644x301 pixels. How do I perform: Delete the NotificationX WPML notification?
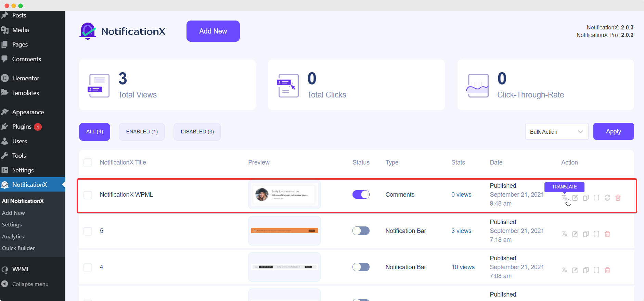pos(618,198)
